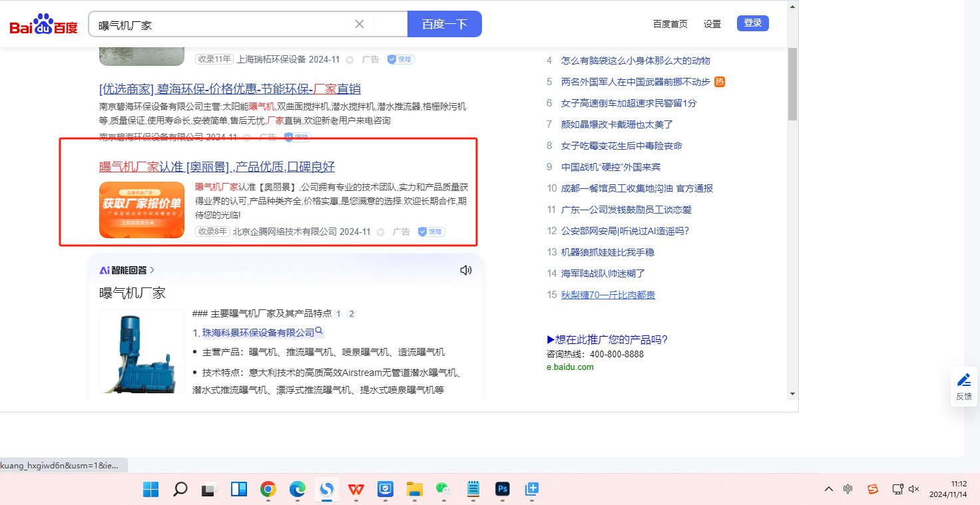Toggle the system volume mute icon in the tray

coord(914,489)
